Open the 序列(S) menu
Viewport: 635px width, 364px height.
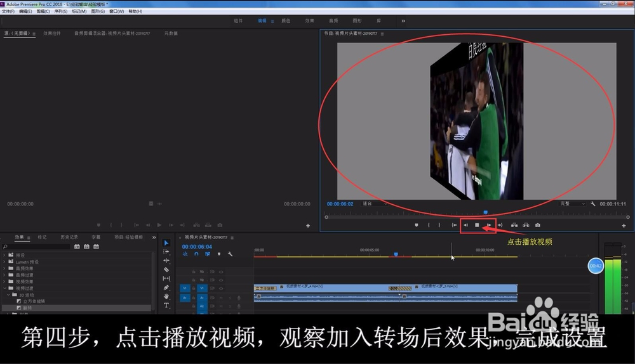pyautogui.click(x=61, y=11)
